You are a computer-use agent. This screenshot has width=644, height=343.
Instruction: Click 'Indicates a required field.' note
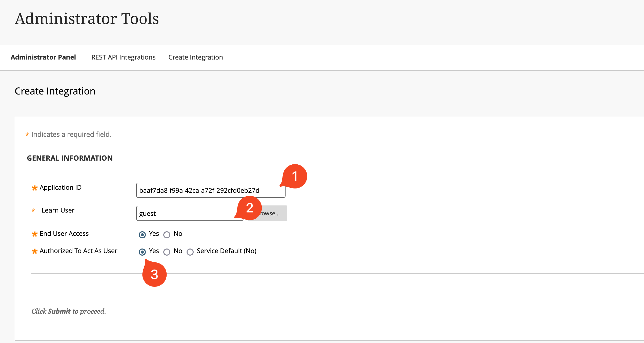[x=71, y=134]
